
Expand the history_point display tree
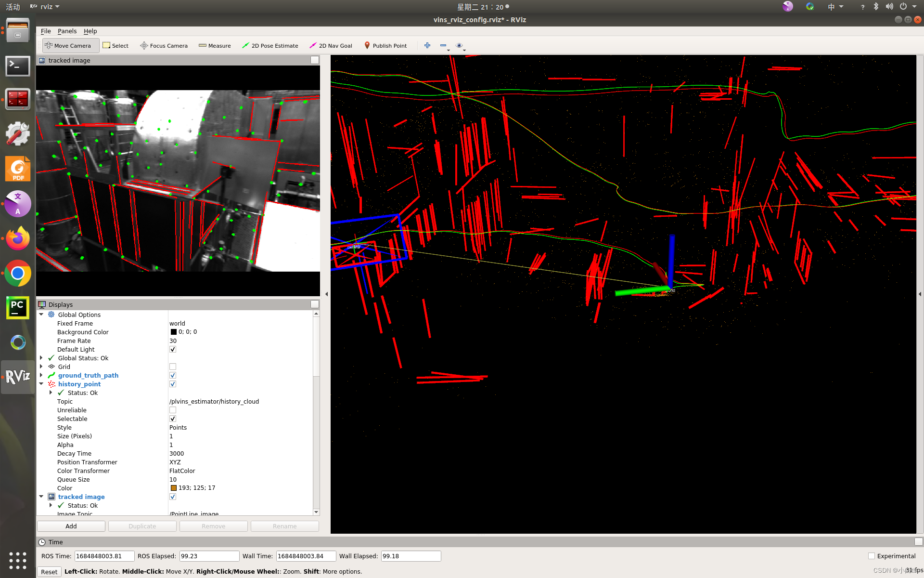[x=41, y=383]
